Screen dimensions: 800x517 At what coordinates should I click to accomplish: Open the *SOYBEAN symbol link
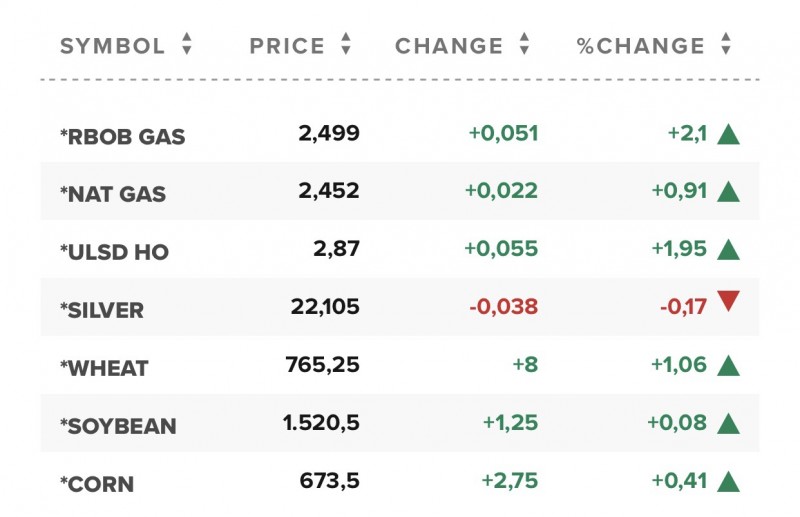(118, 426)
